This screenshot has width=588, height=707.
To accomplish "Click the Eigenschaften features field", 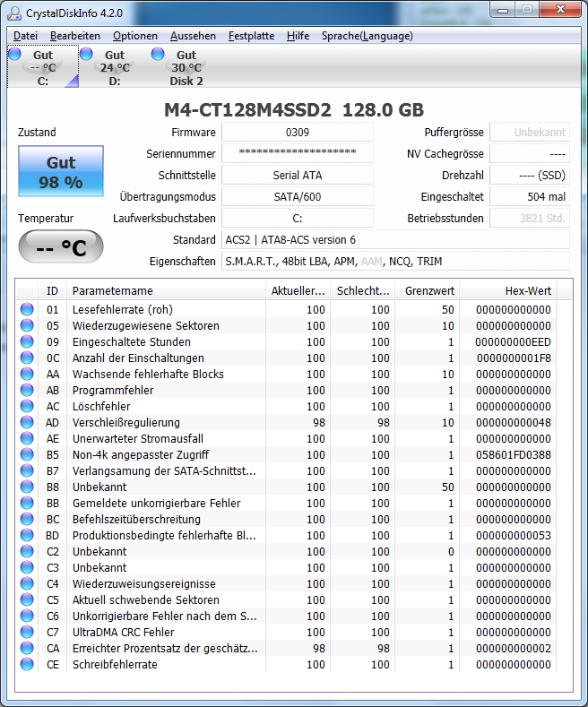I will (x=395, y=261).
